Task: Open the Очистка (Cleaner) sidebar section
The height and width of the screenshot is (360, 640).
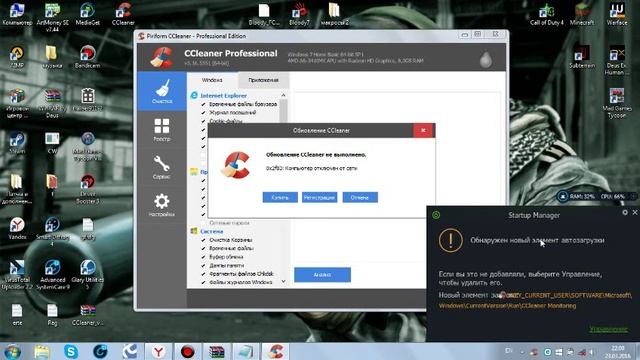Action: (x=162, y=91)
